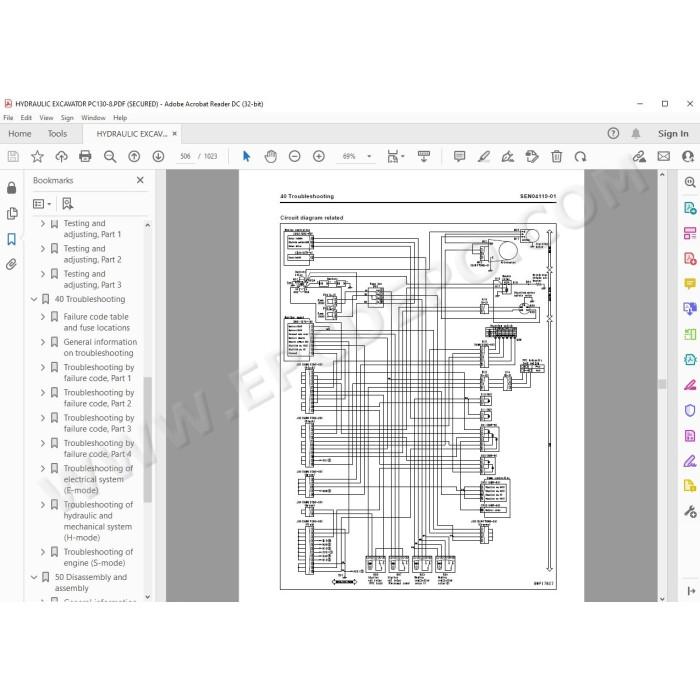Screen dimensions: 700x700
Task: Collapse the right tools pane arrow
Action: coord(691,591)
